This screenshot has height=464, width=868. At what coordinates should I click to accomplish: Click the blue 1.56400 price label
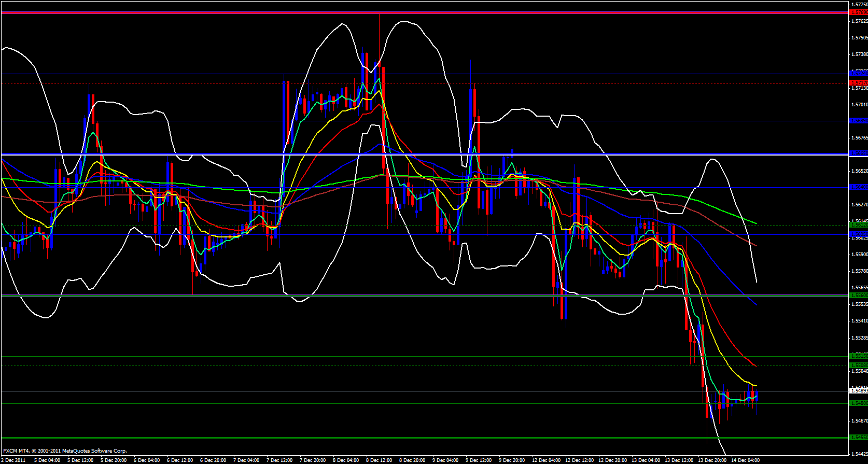(x=858, y=187)
